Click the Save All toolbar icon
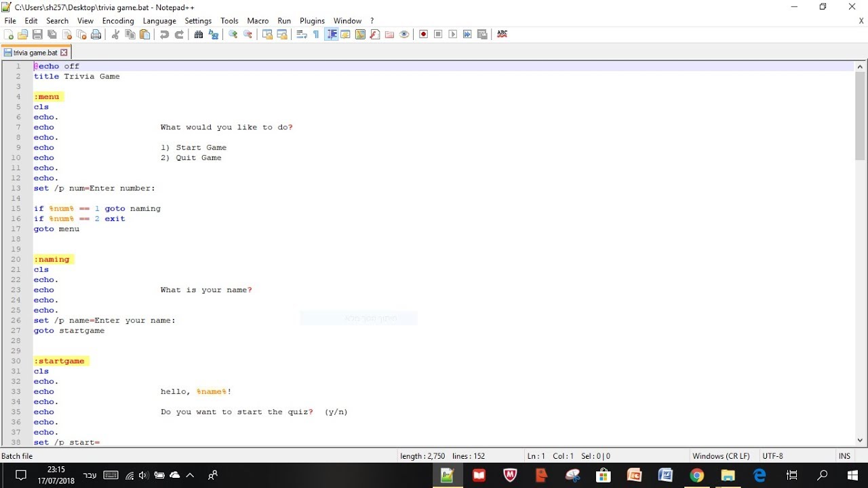 [x=52, y=35]
